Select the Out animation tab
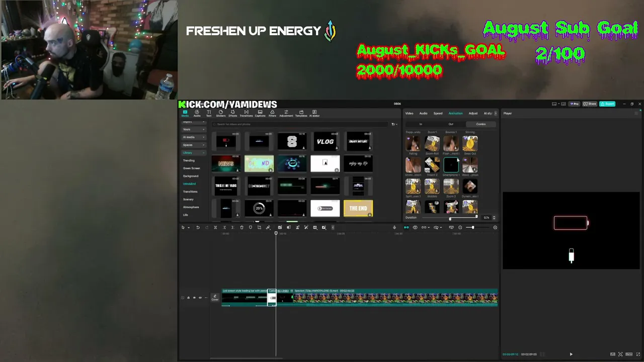This screenshot has height=362, width=644. (451, 124)
